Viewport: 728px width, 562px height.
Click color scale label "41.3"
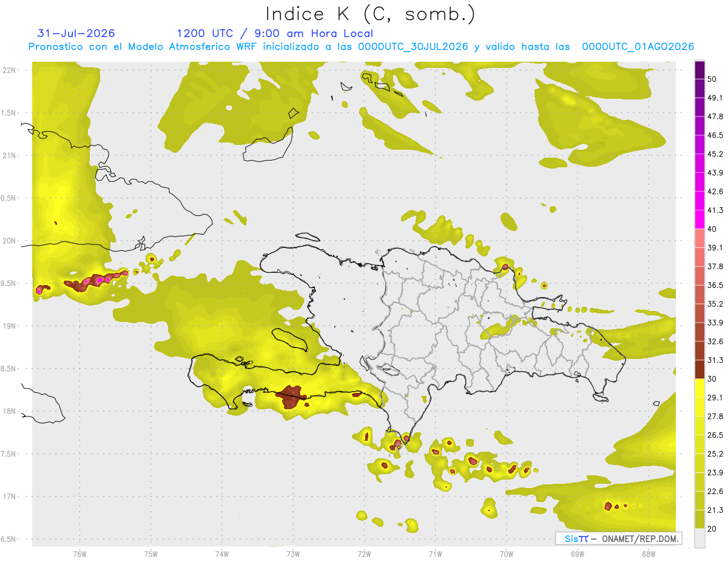715,210
